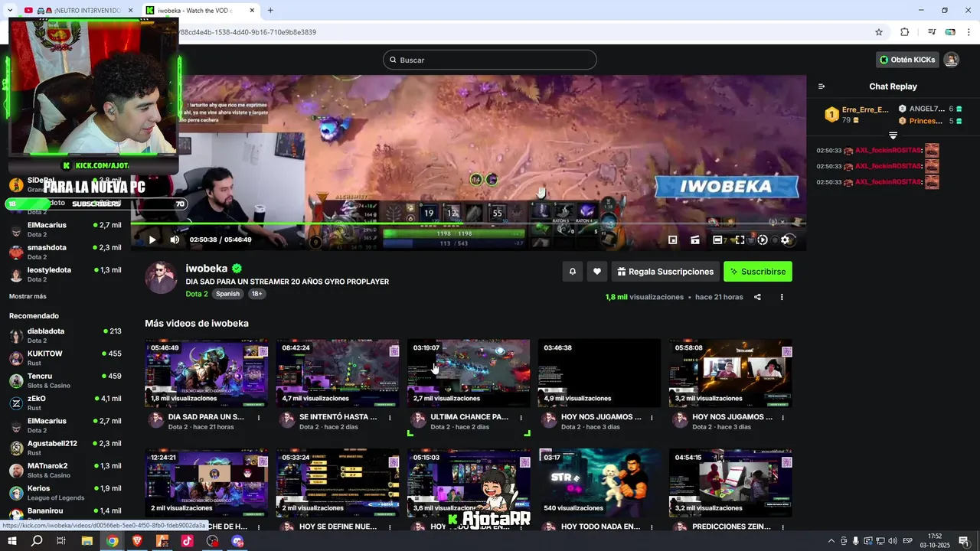The height and width of the screenshot is (551, 980).
Task: Open Windows taskbar search
Action: 37,541
